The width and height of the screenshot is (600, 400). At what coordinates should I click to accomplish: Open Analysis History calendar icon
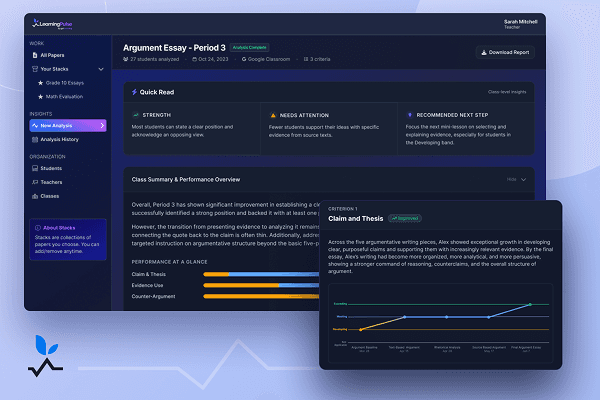(x=35, y=139)
